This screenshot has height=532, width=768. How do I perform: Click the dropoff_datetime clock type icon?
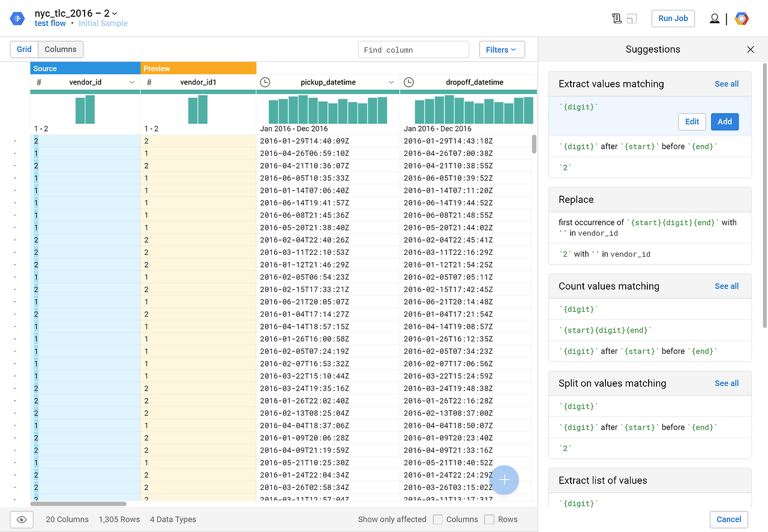[x=409, y=82]
